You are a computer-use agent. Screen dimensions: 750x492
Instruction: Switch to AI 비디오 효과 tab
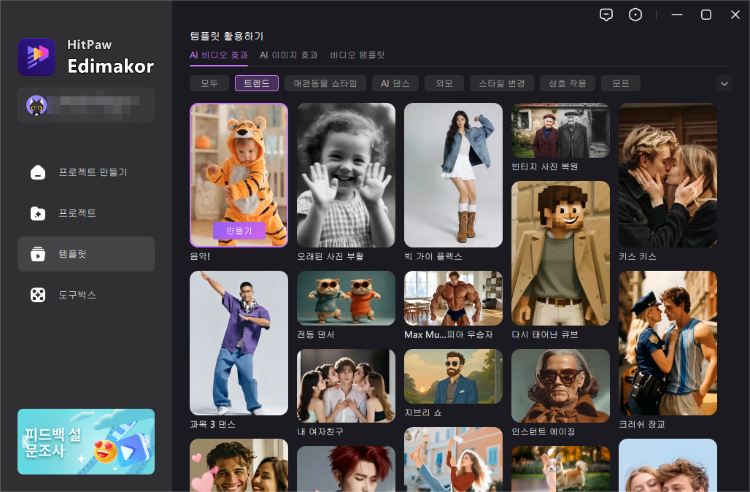(219, 55)
